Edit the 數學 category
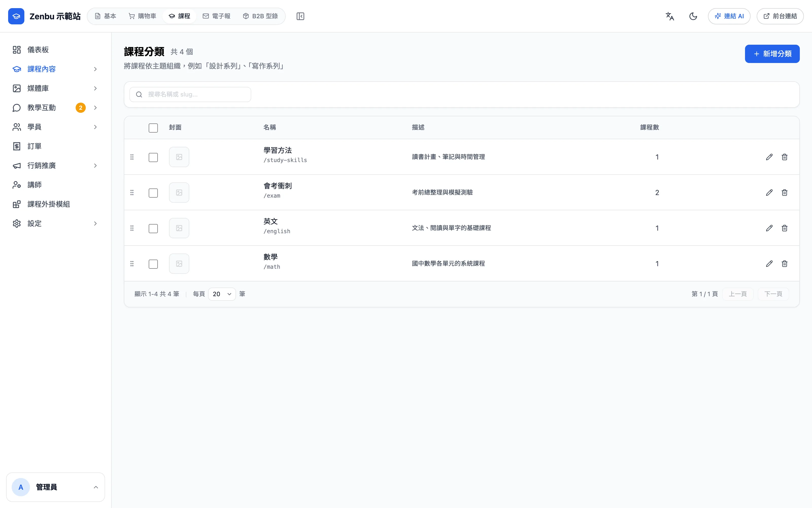The width and height of the screenshot is (812, 508). pos(769,264)
